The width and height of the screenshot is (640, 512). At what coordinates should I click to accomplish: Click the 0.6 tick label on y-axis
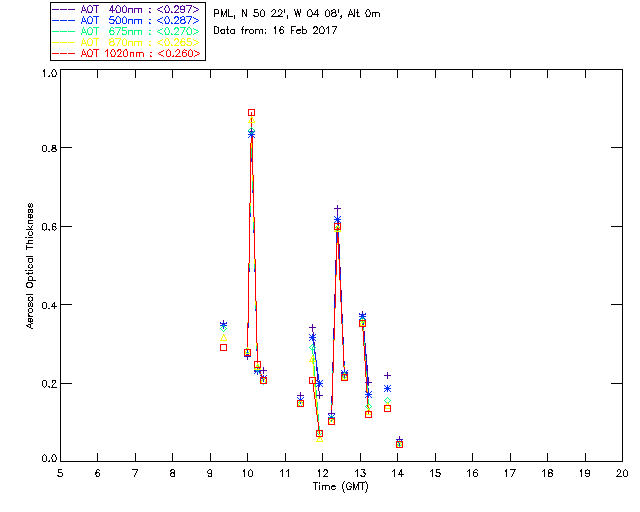tap(49, 227)
